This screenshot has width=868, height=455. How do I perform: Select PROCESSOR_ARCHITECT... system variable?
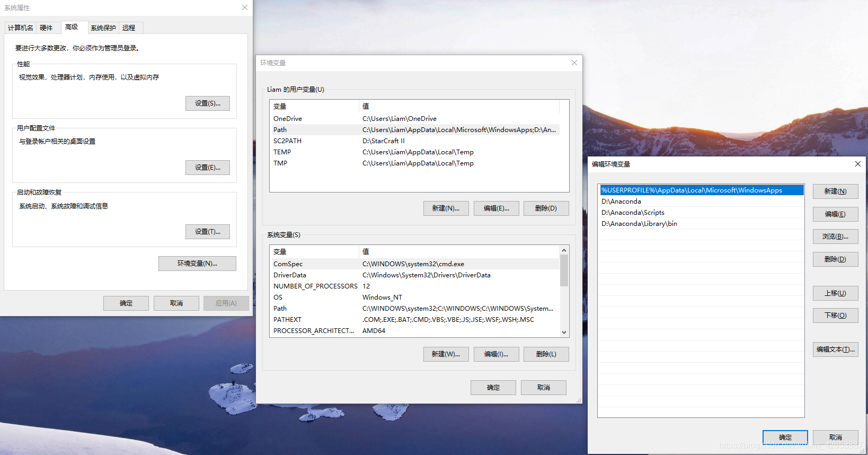tap(415, 331)
